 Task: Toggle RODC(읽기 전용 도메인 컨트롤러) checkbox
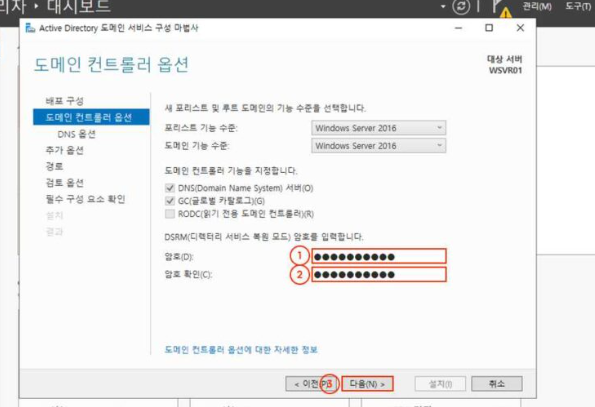coord(170,214)
